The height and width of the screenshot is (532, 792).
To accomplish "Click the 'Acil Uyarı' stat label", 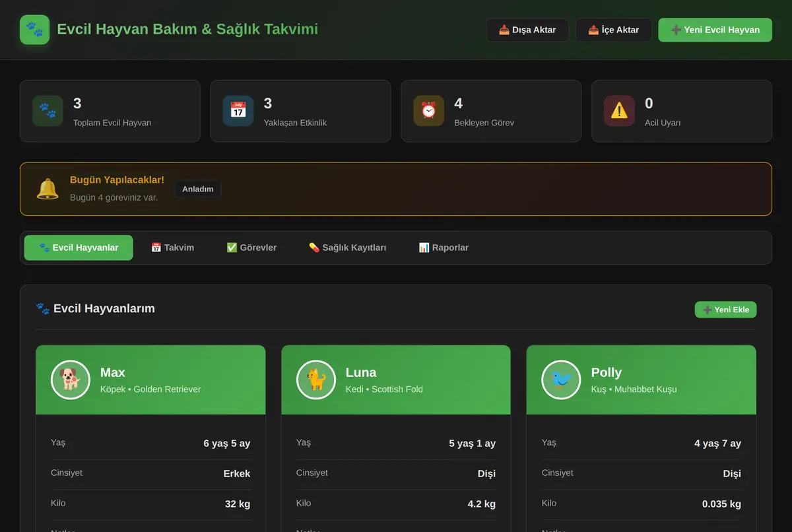I will 663,123.
